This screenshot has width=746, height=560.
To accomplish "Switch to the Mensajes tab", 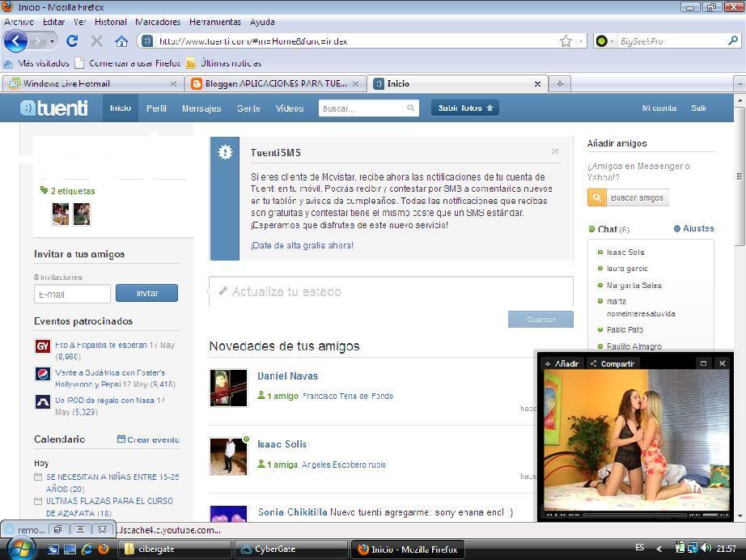I will pos(201,108).
